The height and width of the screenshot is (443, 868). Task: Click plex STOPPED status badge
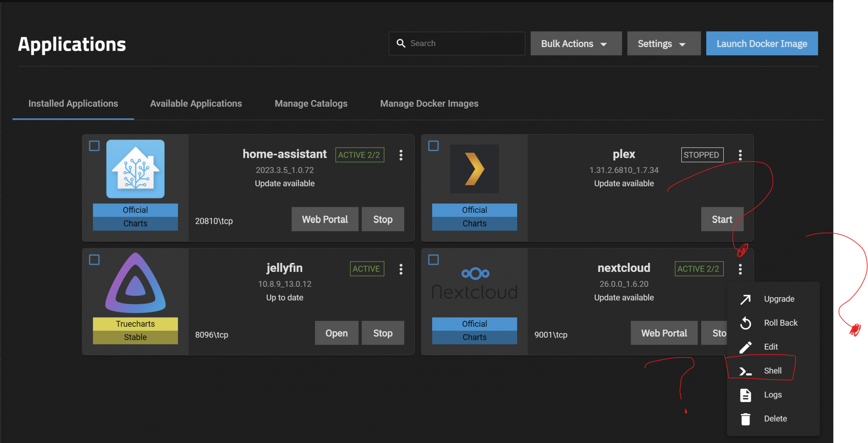[702, 155]
